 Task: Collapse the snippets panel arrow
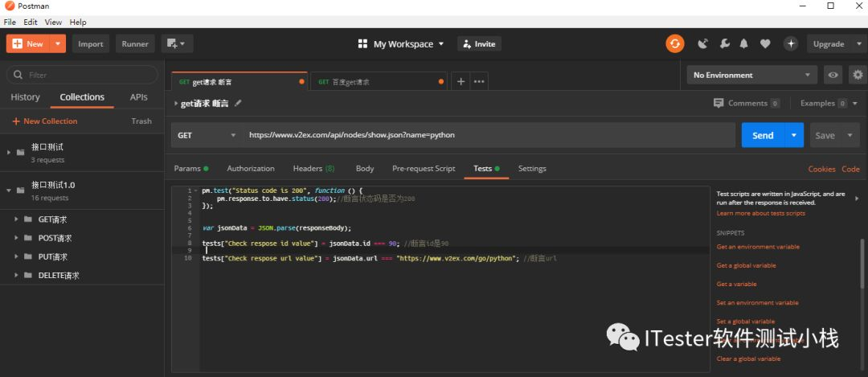[x=857, y=199]
